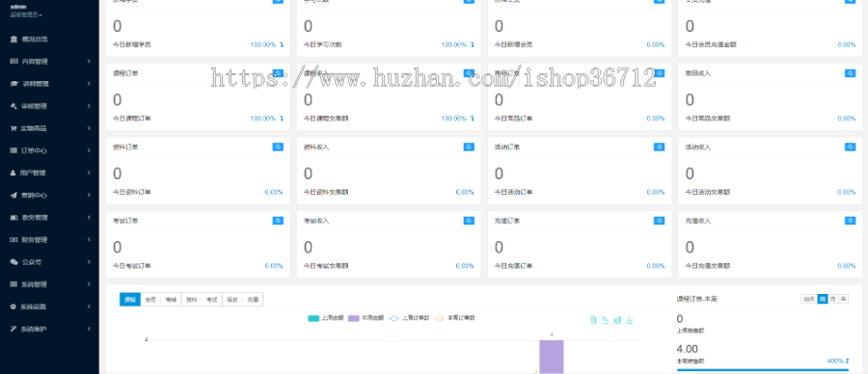
Task: Click the blue badge icon on 商品订单 card
Action: pyautogui.click(x=660, y=73)
